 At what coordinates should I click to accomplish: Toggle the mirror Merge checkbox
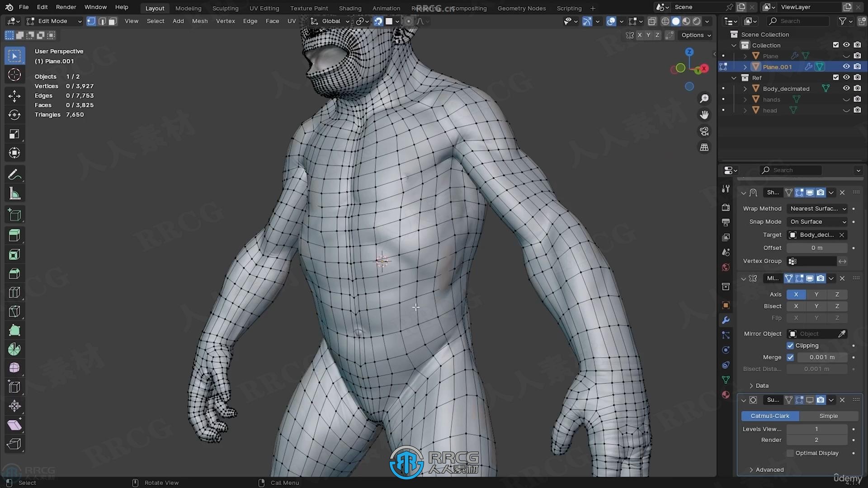click(x=790, y=357)
